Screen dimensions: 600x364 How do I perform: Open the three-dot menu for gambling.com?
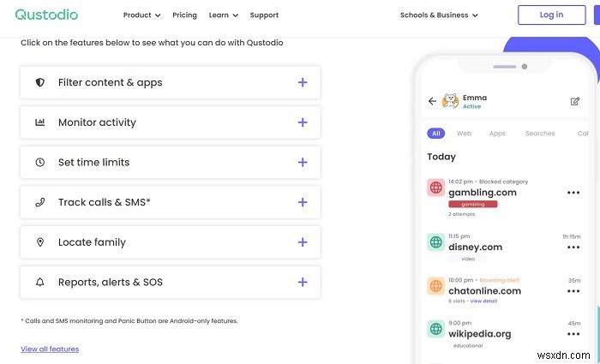(x=573, y=193)
